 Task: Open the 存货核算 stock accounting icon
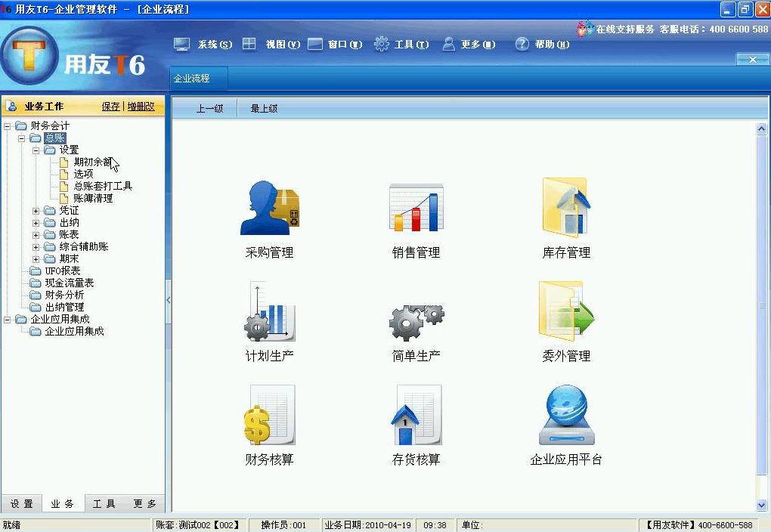(416, 415)
